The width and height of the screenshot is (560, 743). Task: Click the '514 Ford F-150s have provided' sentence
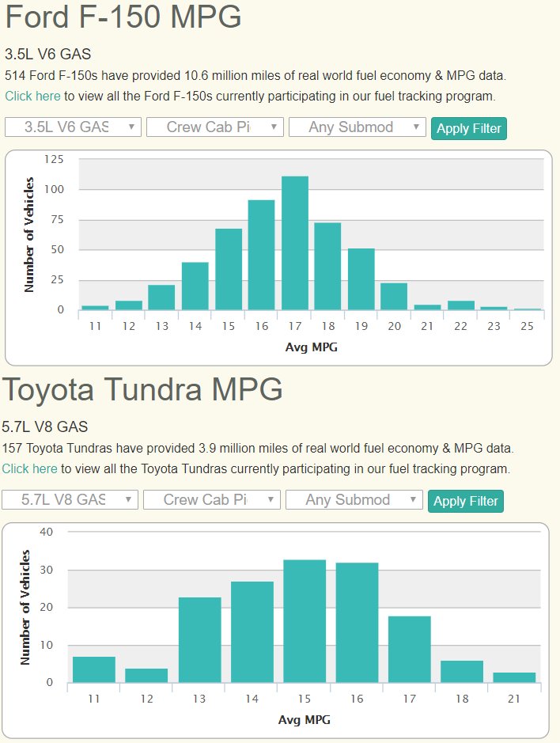click(255, 76)
